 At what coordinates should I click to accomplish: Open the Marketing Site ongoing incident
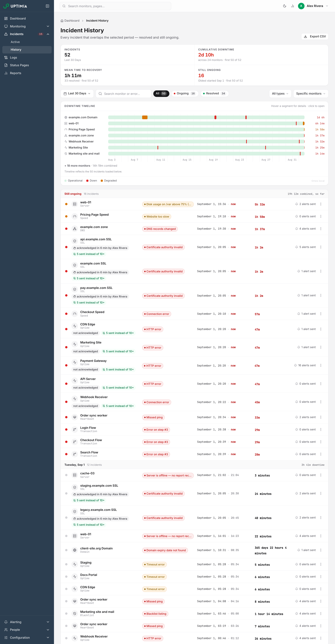(194, 347)
